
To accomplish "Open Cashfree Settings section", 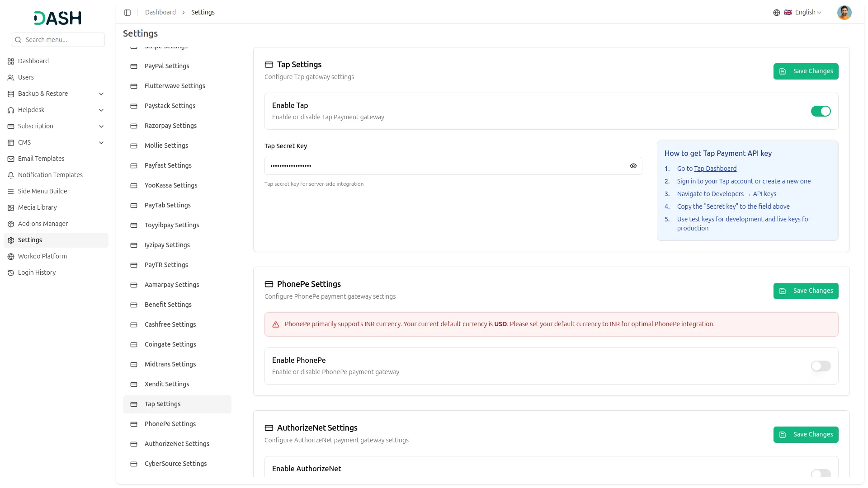I will (177, 325).
